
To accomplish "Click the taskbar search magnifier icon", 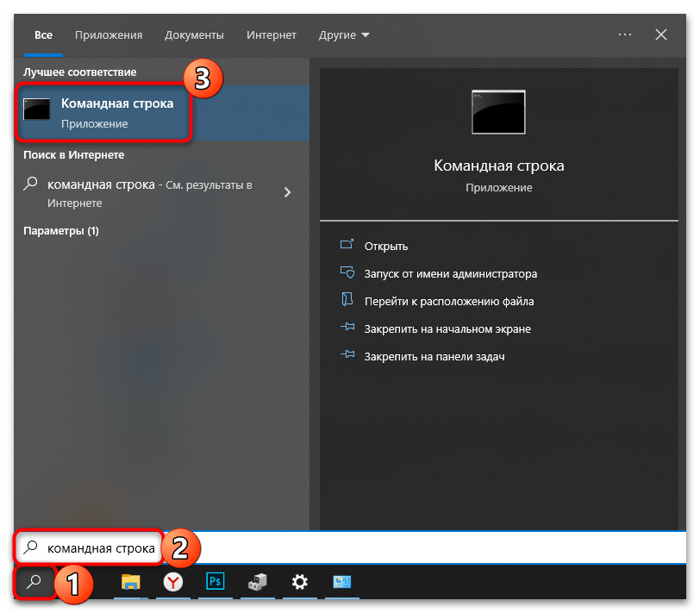I will click(x=34, y=583).
